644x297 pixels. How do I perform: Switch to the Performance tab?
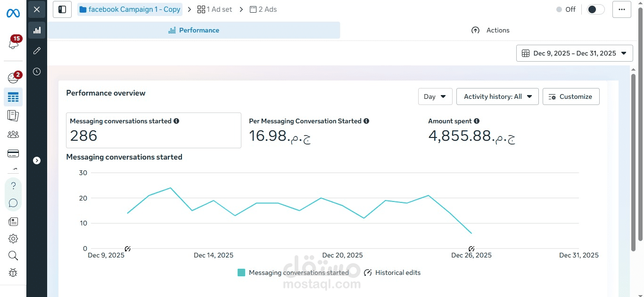194,30
